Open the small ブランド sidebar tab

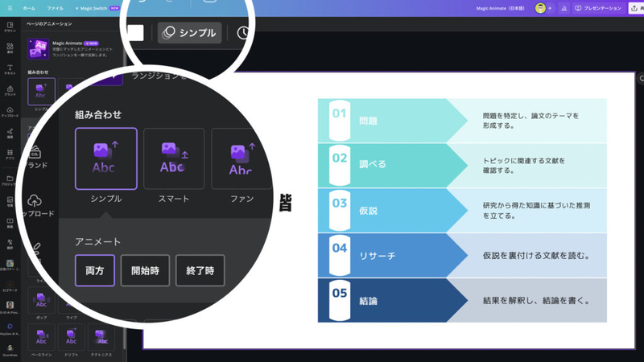click(x=10, y=91)
